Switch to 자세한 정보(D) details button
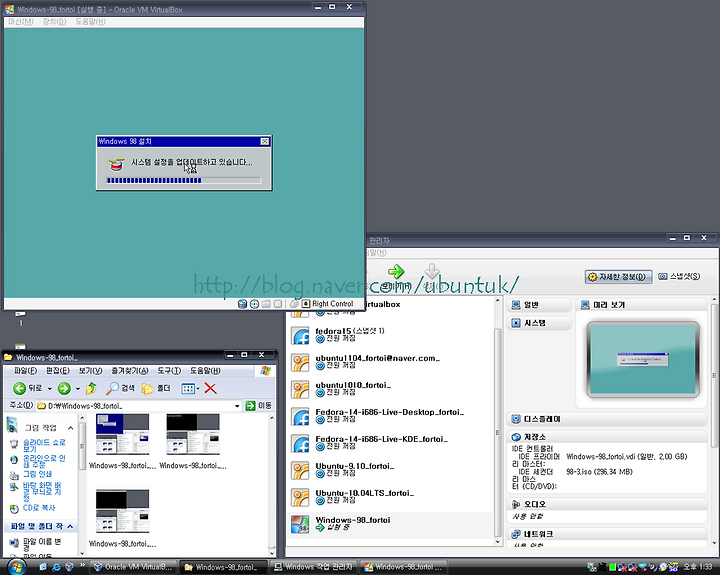 click(619, 276)
